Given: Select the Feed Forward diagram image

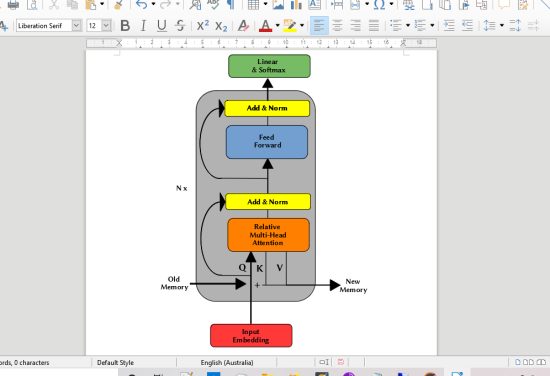Looking at the screenshot, I should click(x=267, y=142).
